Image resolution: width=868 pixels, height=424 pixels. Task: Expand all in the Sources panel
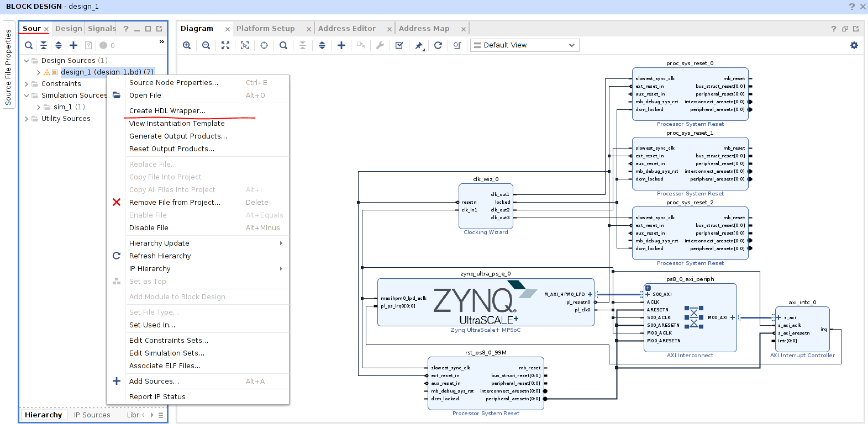coord(59,45)
